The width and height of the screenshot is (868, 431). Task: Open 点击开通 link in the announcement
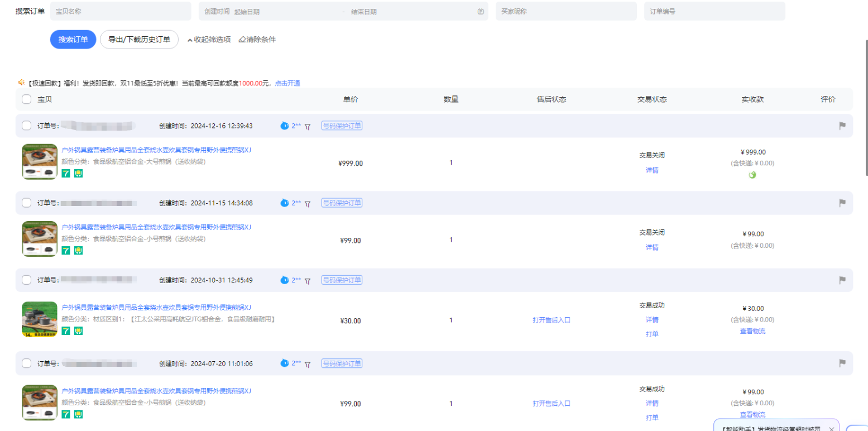click(x=287, y=83)
